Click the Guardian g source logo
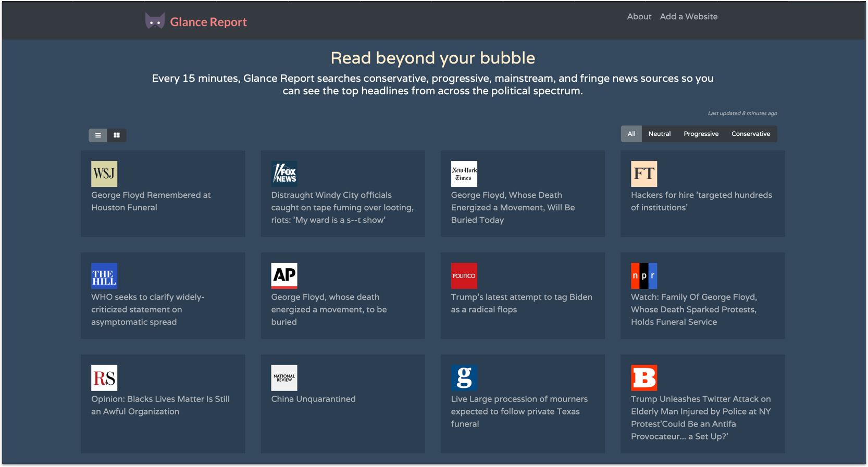The width and height of the screenshot is (868, 467). click(464, 378)
